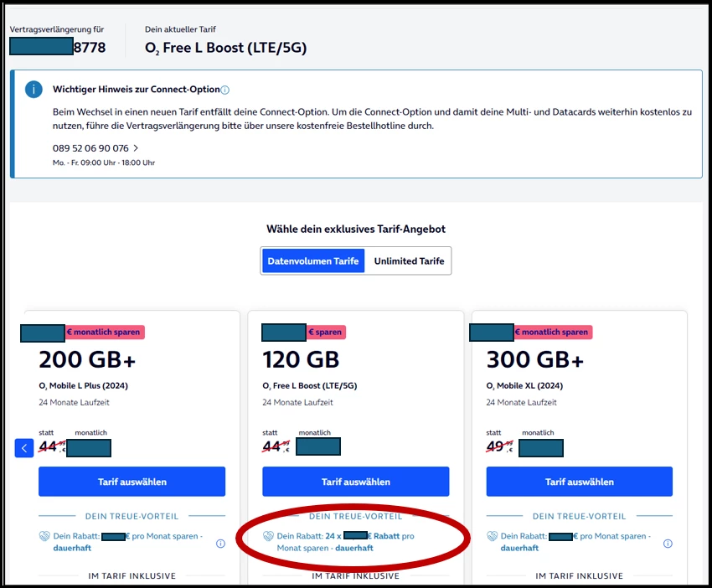Click the phone number ending 8778
This screenshot has width=712, height=588.
coord(58,47)
